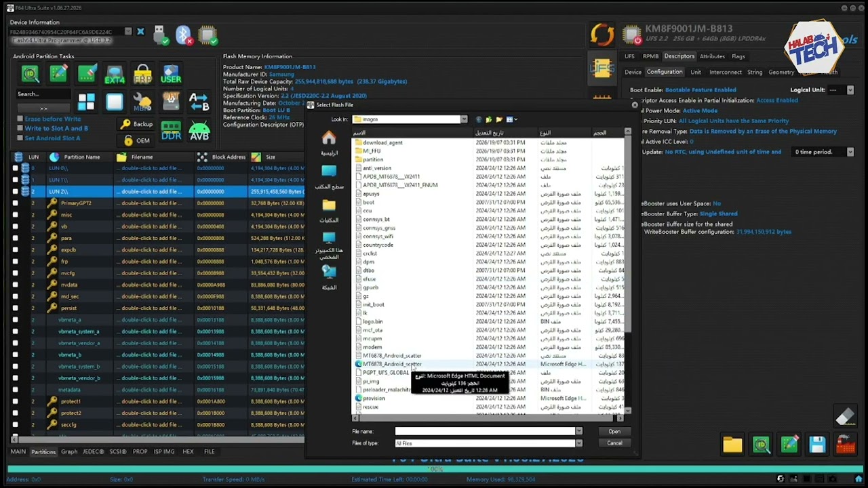Tick the checkbox for misc partition row

[x=16, y=215]
